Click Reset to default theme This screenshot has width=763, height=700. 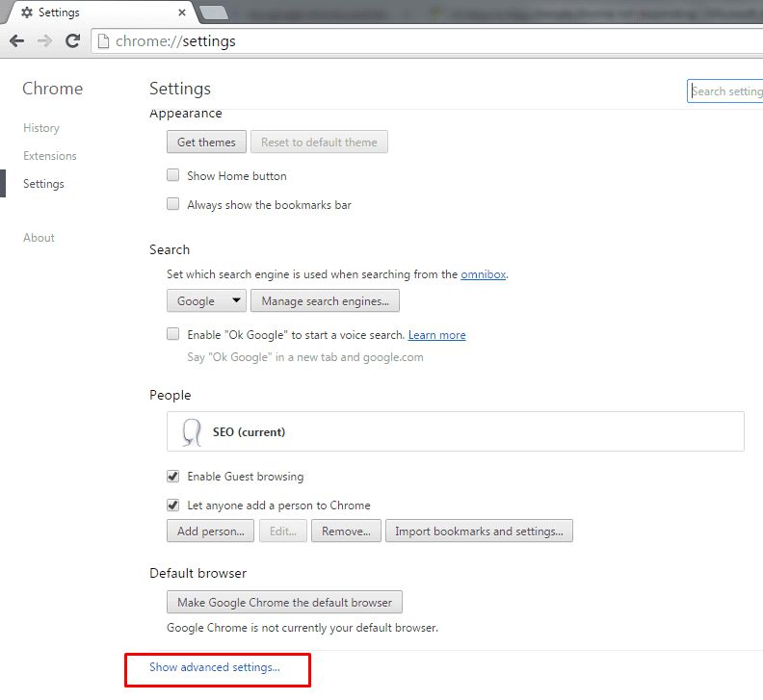pyautogui.click(x=319, y=143)
